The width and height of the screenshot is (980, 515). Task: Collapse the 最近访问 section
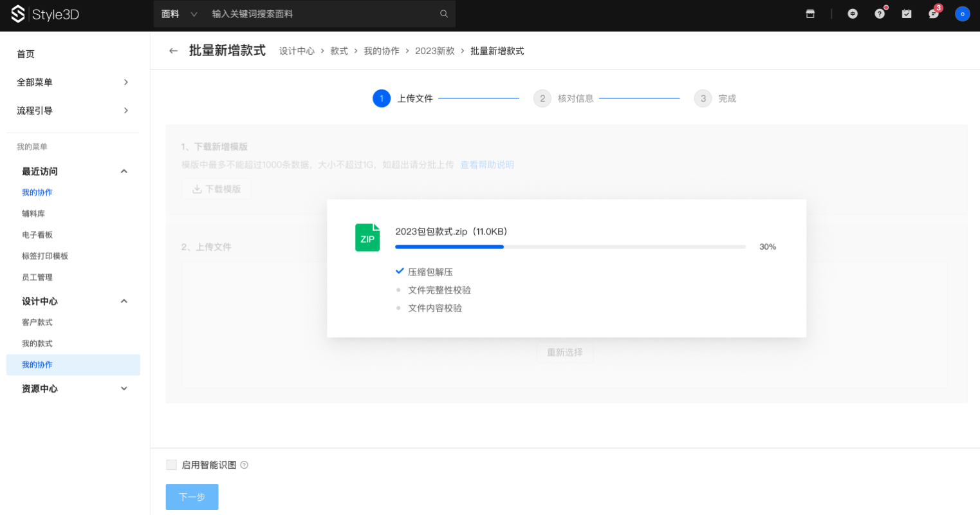(124, 171)
